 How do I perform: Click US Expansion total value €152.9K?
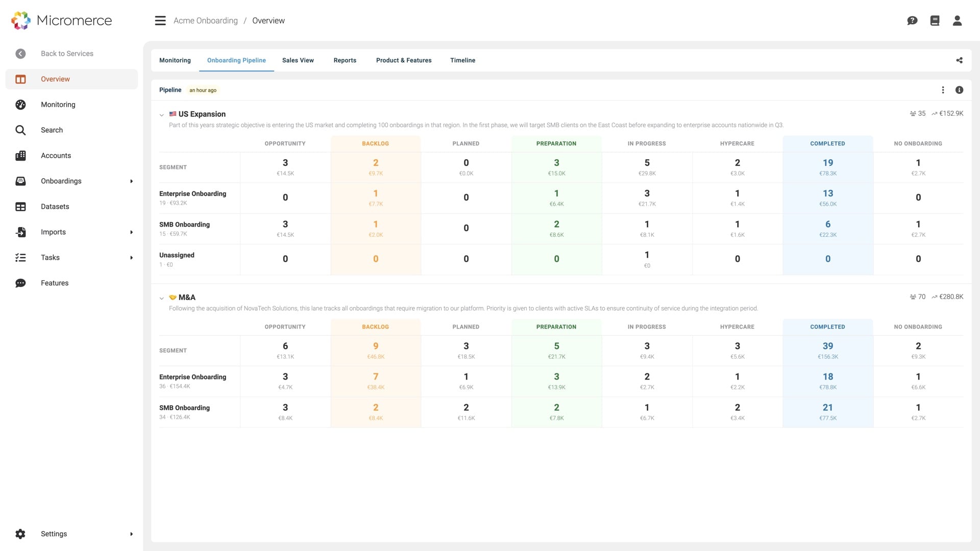[951, 113]
